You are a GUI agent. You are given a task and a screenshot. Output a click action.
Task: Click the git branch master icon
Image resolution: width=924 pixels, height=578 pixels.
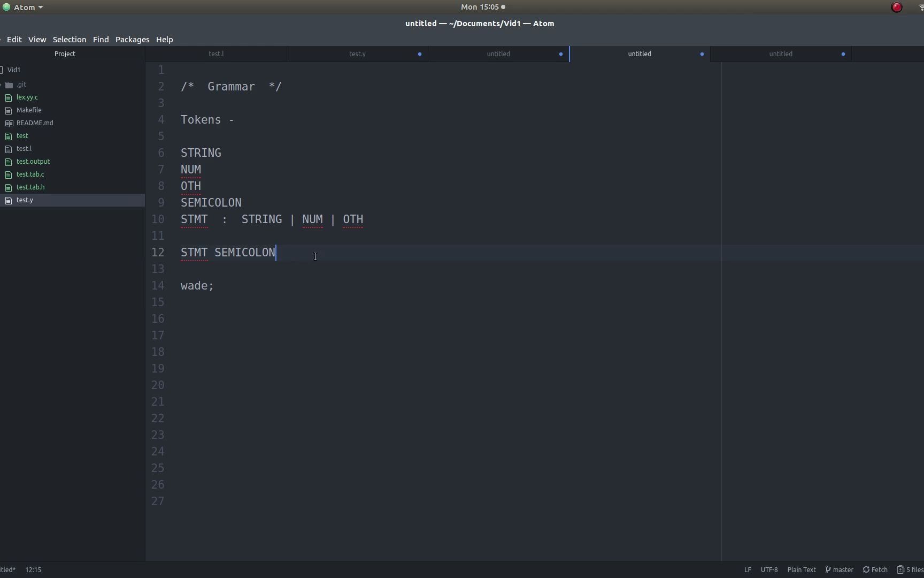pyautogui.click(x=828, y=569)
